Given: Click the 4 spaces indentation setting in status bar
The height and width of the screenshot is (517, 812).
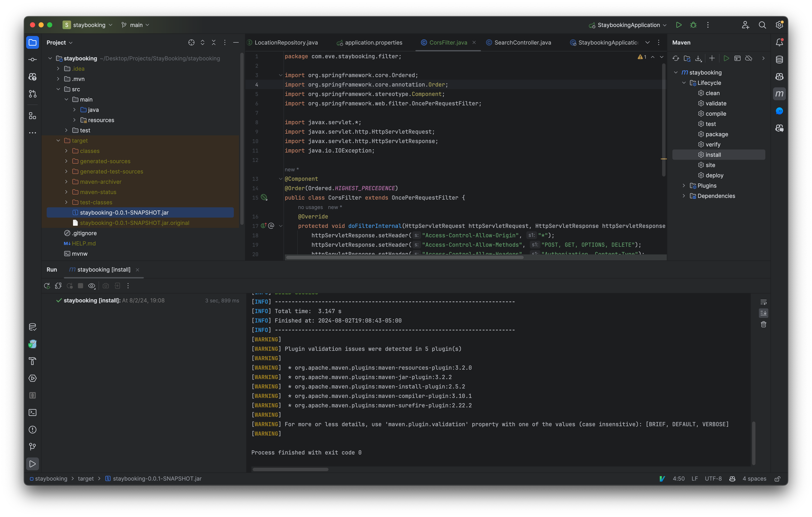Looking at the screenshot, I should (x=754, y=478).
